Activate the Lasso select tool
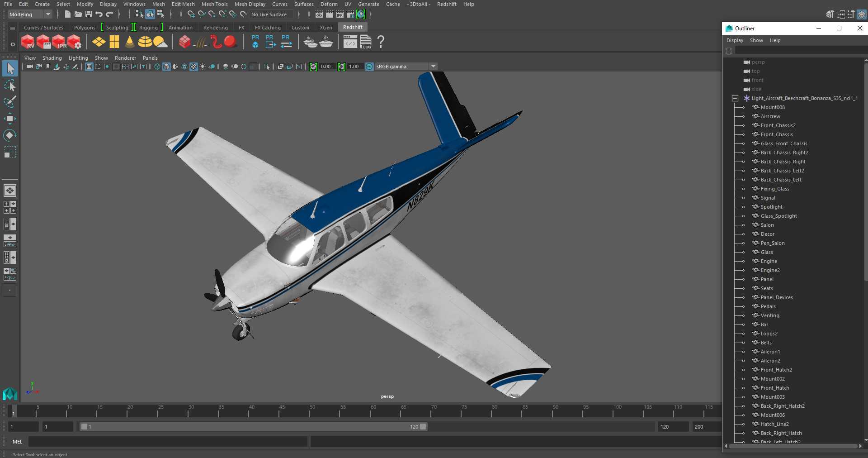Image resolution: width=868 pixels, height=458 pixels. (x=10, y=86)
